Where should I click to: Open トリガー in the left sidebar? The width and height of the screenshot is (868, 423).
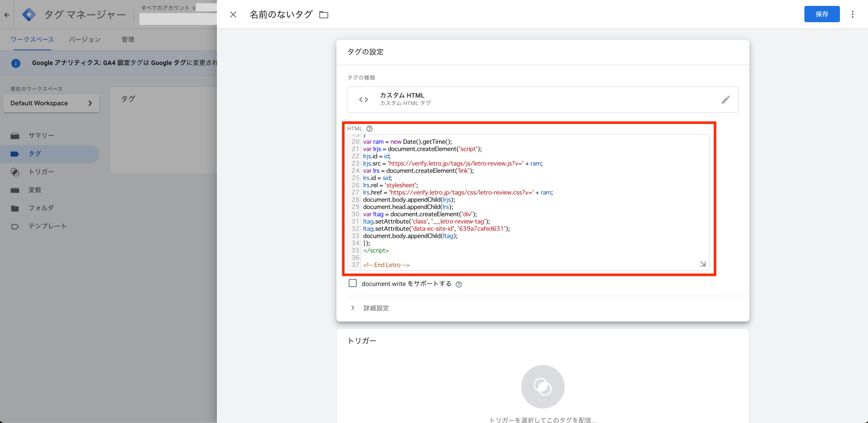click(41, 172)
